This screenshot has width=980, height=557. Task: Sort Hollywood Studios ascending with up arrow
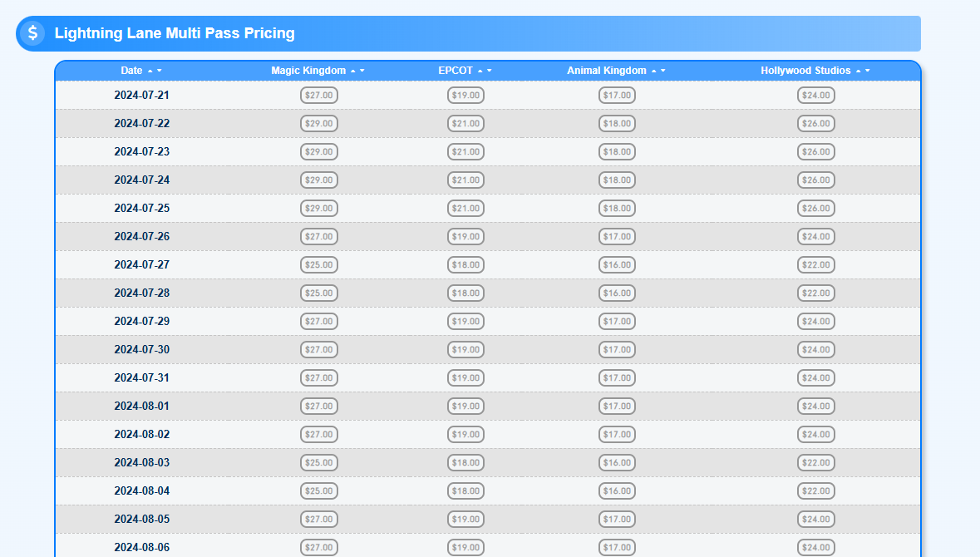click(x=858, y=71)
